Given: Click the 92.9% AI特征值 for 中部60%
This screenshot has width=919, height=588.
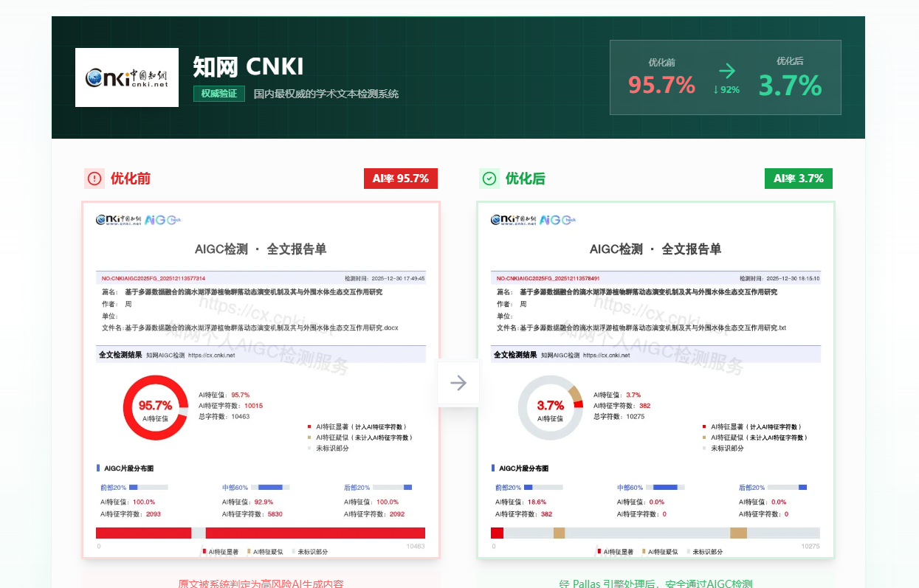Looking at the screenshot, I should tap(263, 502).
